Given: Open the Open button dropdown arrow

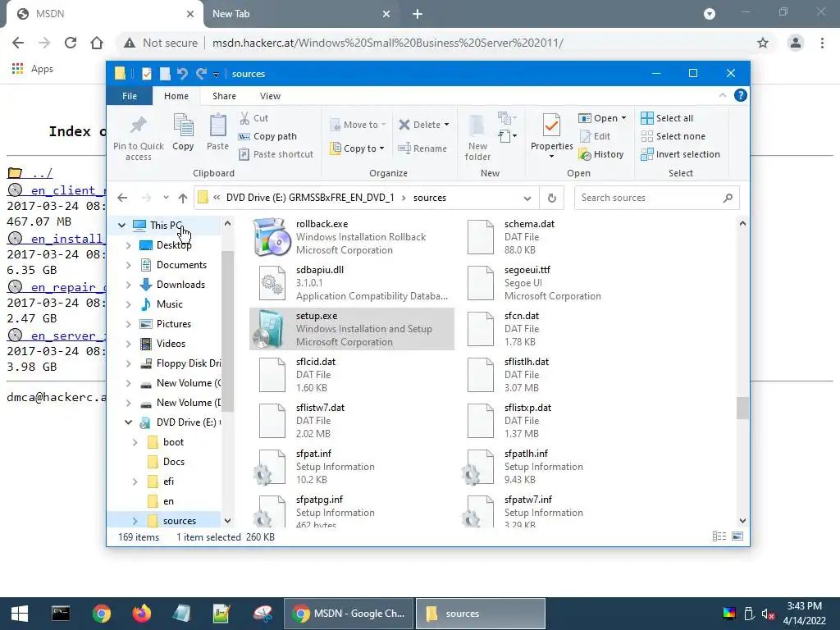Looking at the screenshot, I should [623, 118].
